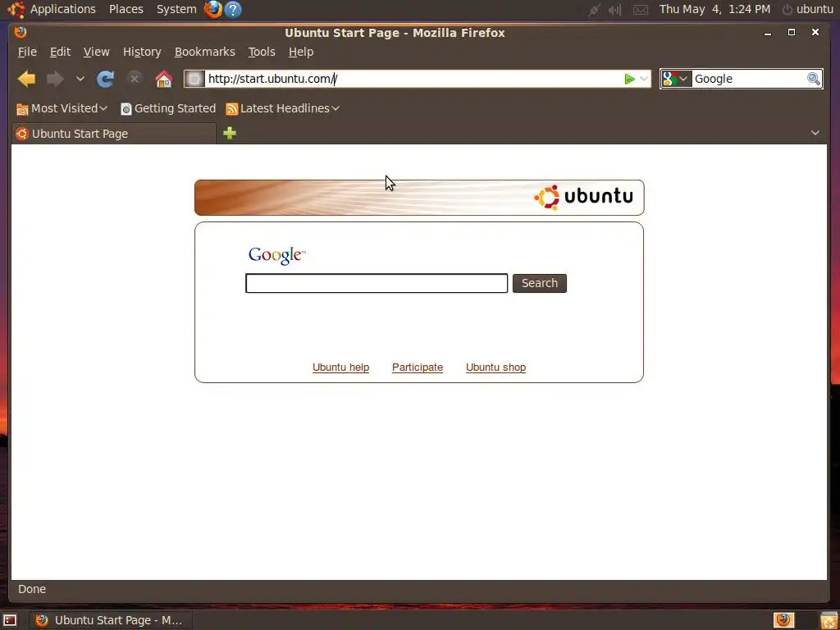Click the grey forward arrow button

pyautogui.click(x=55, y=80)
